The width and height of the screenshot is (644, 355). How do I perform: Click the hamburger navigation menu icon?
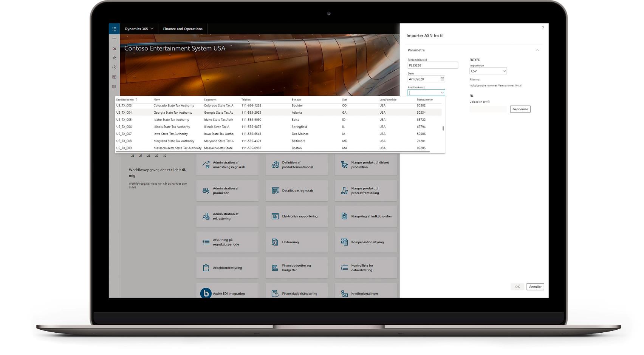click(114, 39)
